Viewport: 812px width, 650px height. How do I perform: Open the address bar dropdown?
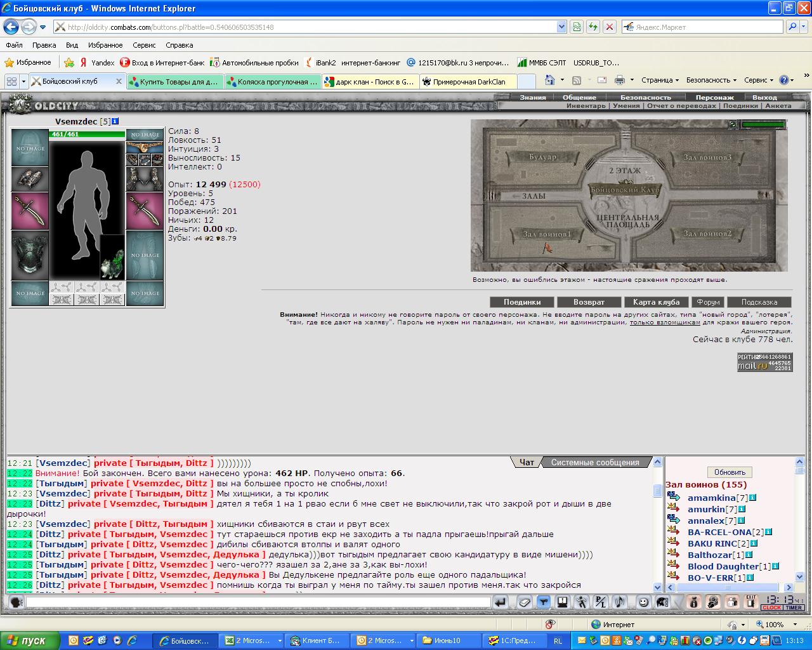pos(561,27)
